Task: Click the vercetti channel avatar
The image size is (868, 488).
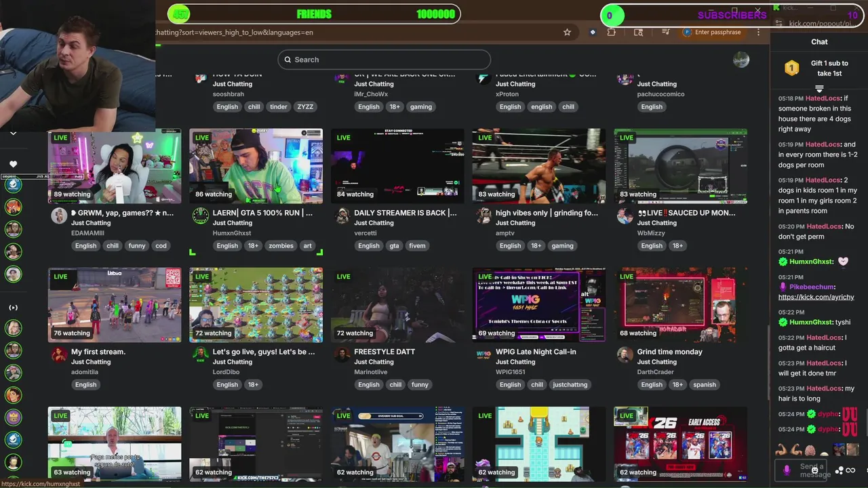Action: [342, 216]
